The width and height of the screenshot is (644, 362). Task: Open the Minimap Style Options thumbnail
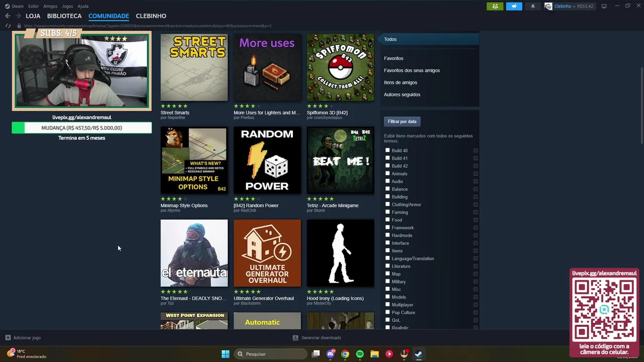click(194, 160)
